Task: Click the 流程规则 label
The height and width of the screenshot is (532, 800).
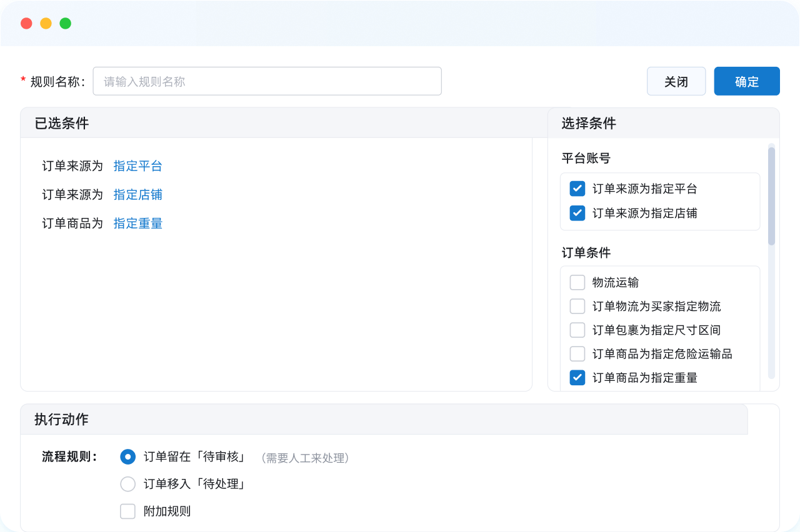Action: [x=69, y=457]
